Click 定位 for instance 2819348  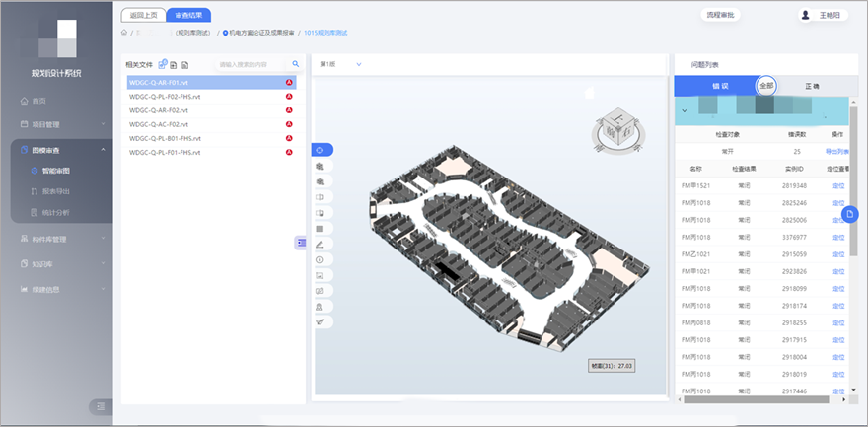[838, 185]
